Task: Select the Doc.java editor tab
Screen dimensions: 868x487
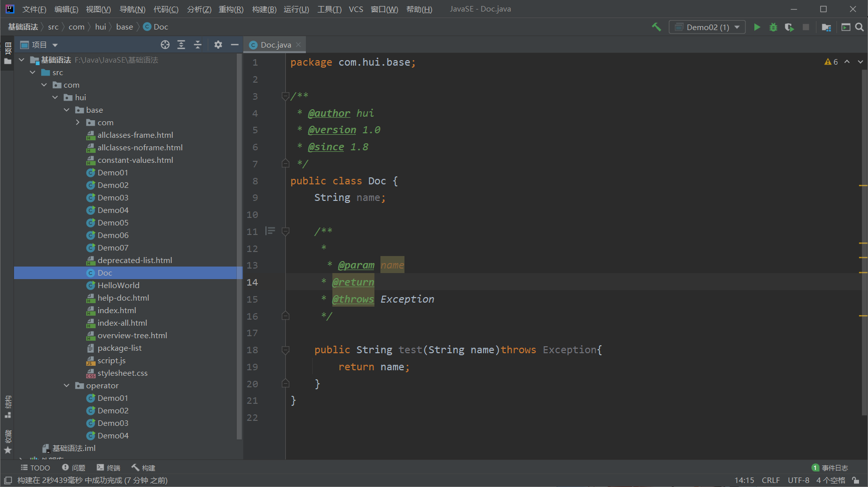Action: pyautogui.click(x=275, y=45)
